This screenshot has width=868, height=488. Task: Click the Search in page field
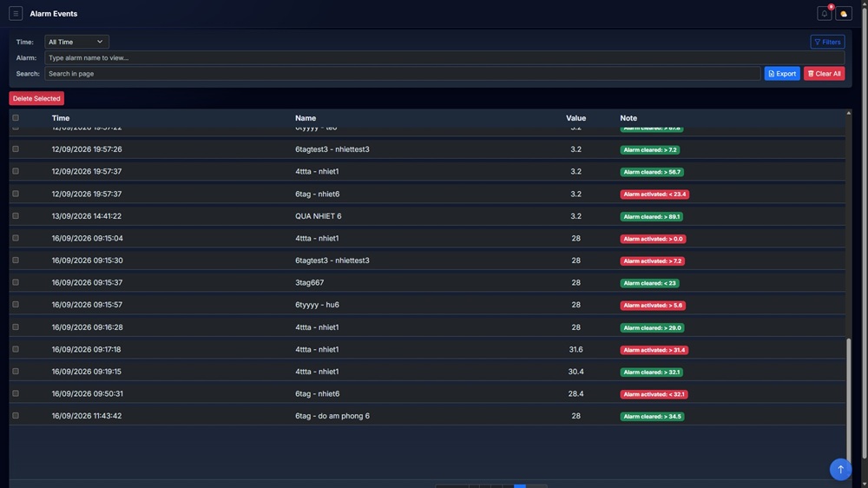pos(403,73)
